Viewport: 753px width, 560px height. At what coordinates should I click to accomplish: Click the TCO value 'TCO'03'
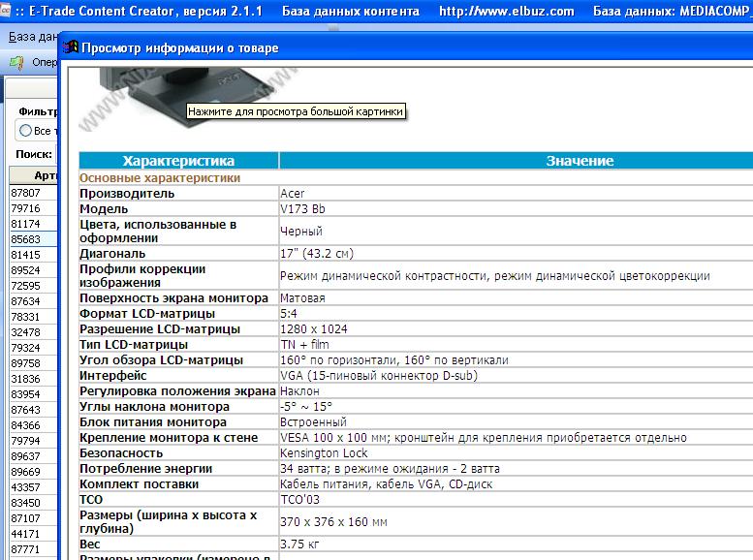tap(300, 500)
